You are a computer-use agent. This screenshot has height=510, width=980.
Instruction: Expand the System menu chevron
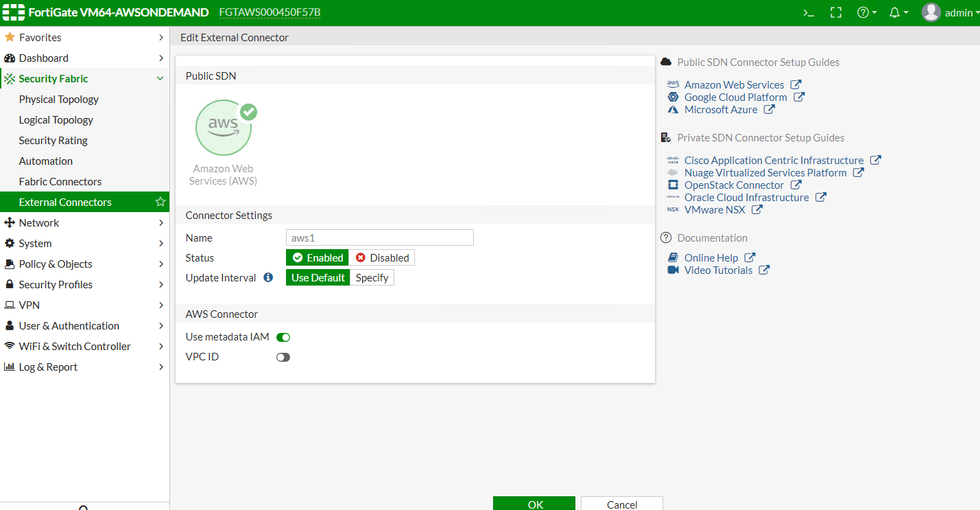[161, 243]
